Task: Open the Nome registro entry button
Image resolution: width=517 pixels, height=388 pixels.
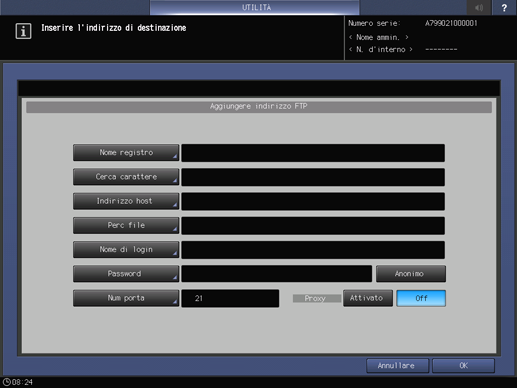Action: (x=126, y=153)
